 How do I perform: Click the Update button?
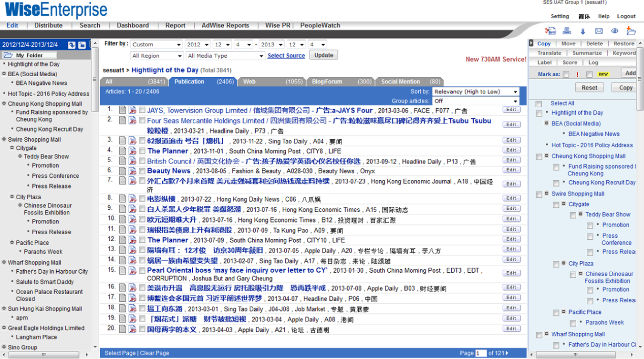(323, 55)
